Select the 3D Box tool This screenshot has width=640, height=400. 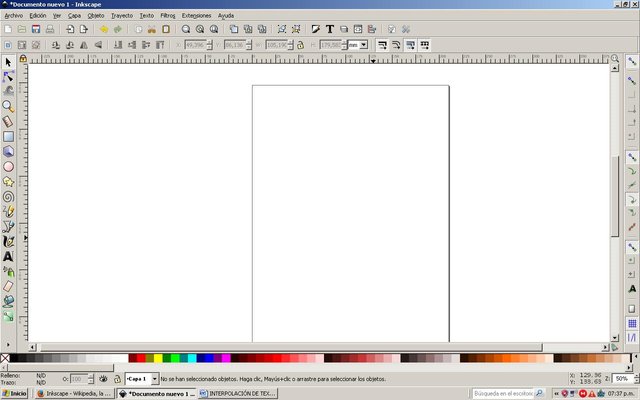coord(8,152)
